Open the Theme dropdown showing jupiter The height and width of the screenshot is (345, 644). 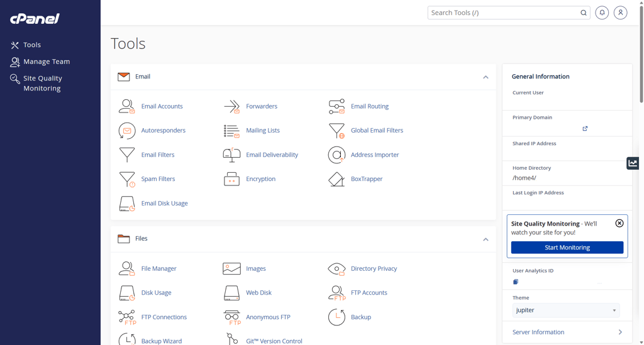coord(565,310)
